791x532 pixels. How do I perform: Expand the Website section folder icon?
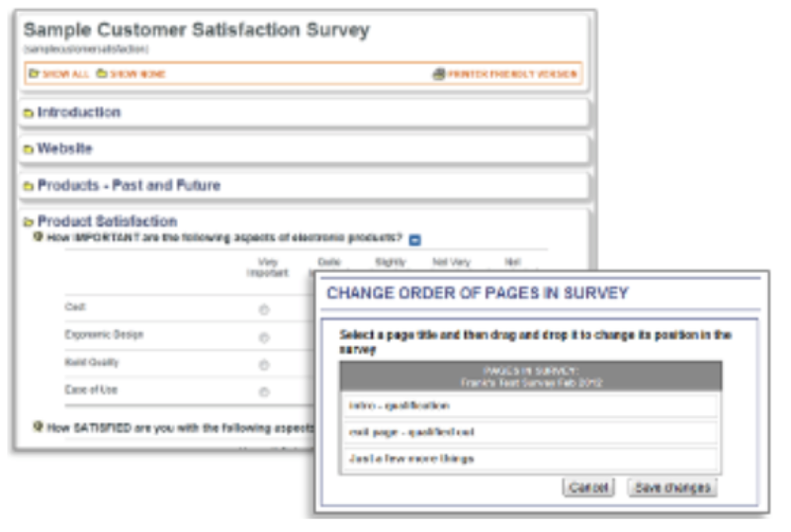[29, 149]
